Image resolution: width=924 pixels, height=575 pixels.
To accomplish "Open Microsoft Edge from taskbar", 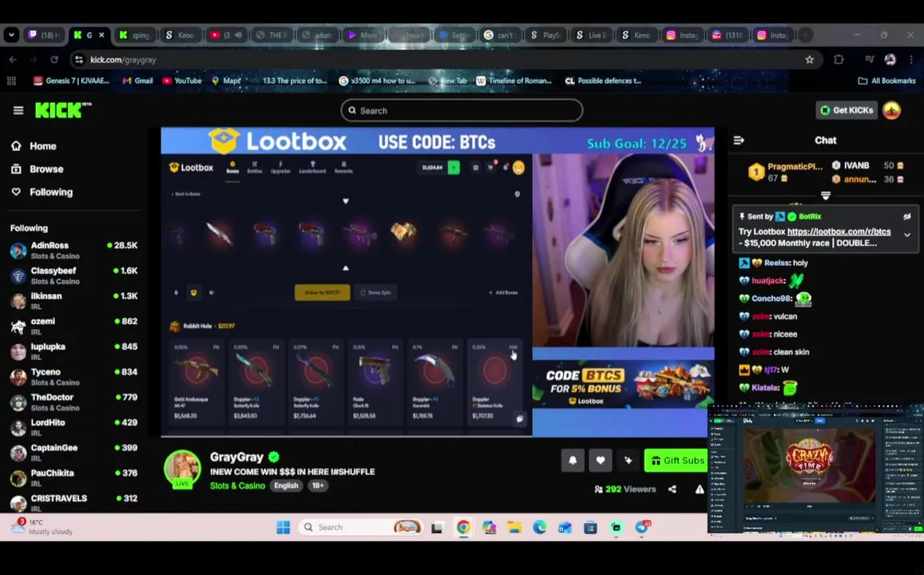I will (540, 527).
